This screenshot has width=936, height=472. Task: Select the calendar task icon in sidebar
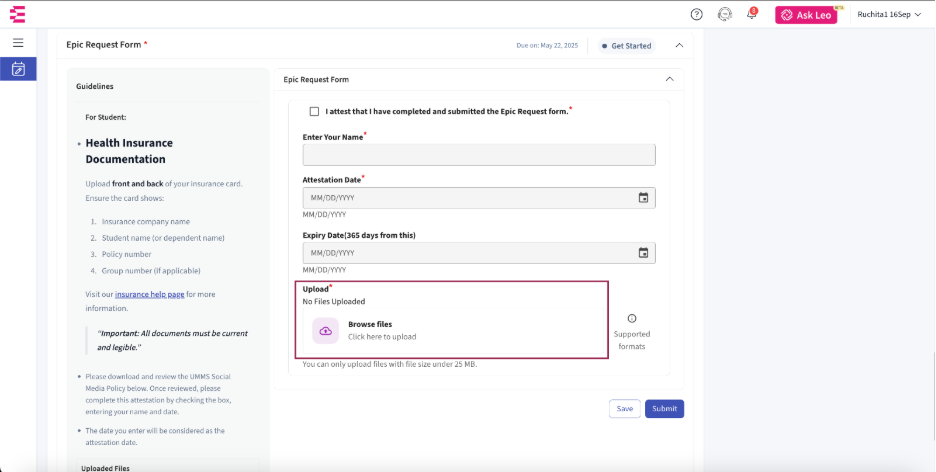coord(18,69)
